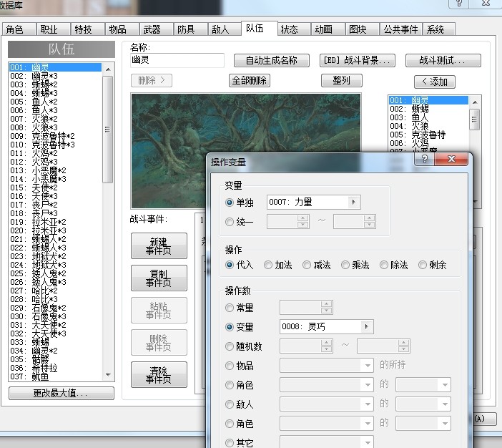Click the < 添加 button

pos(435,82)
